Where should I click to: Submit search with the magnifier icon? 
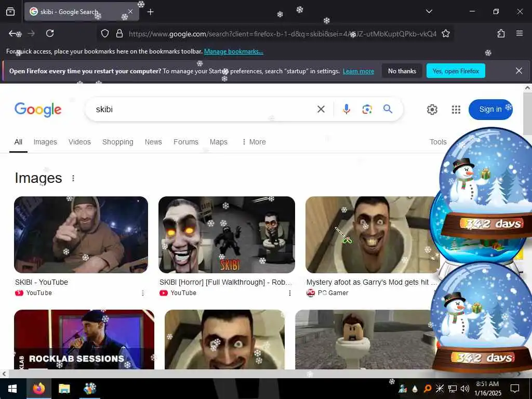(388, 109)
